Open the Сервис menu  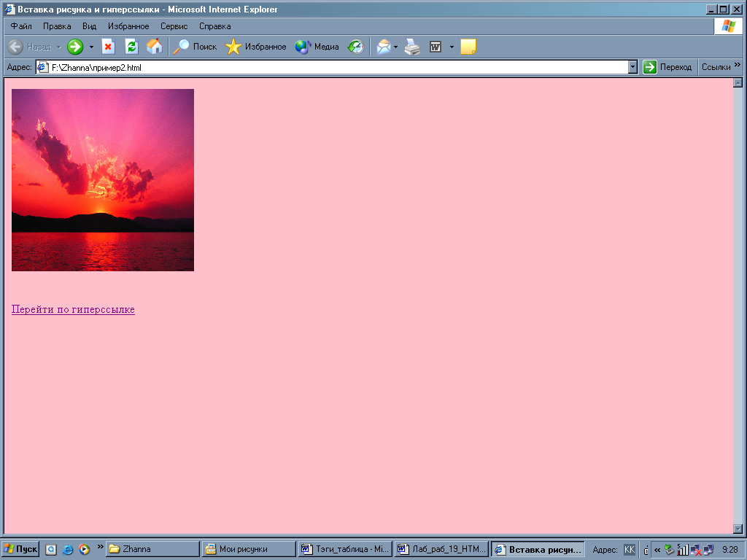174,26
